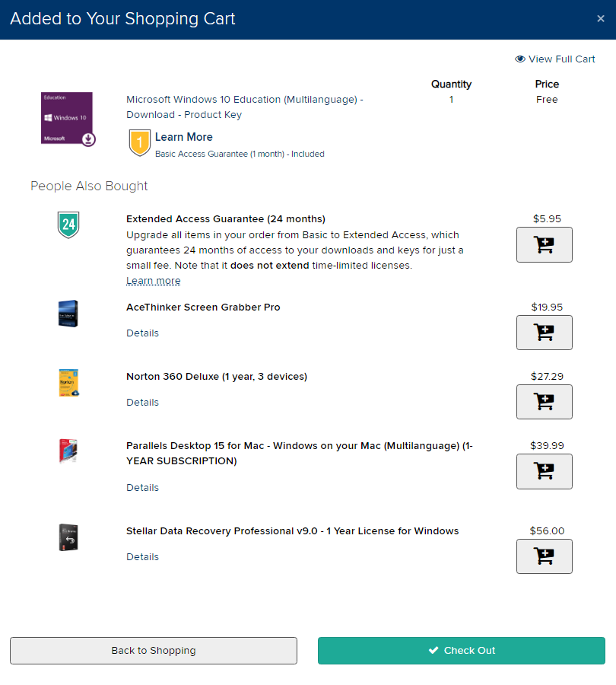Add Stellar Data Recovery to cart
This screenshot has width=616, height=685.
[544, 556]
